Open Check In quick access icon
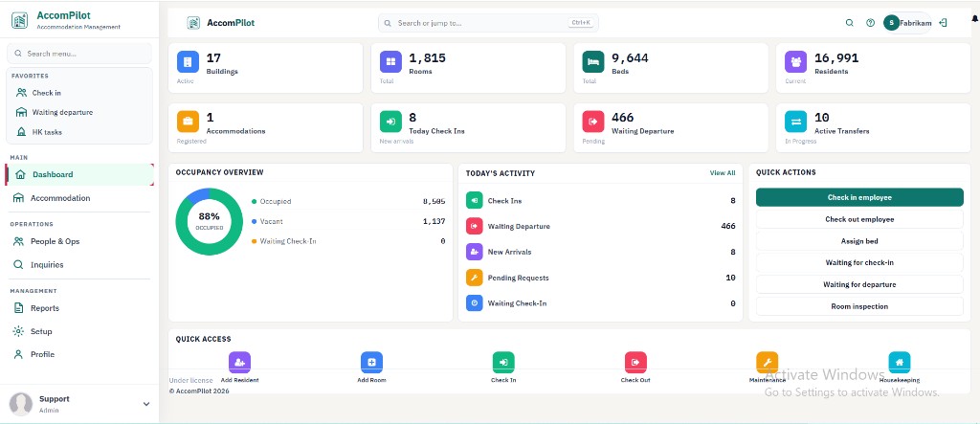The height and width of the screenshot is (424, 980). 503,362
